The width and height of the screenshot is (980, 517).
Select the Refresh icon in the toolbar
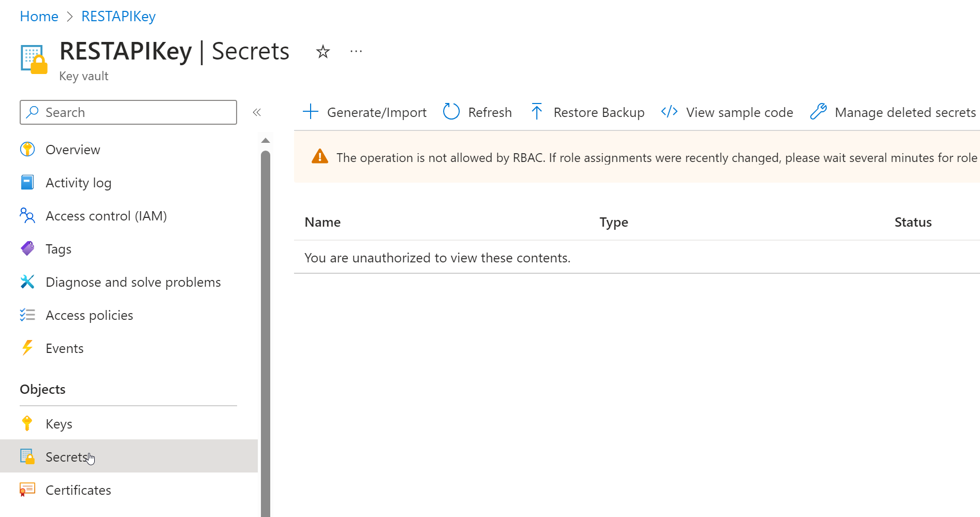(451, 112)
